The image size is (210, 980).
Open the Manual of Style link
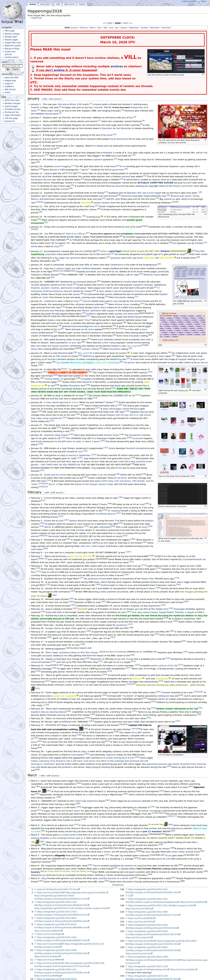pyautogui.click(x=12, y=49)
